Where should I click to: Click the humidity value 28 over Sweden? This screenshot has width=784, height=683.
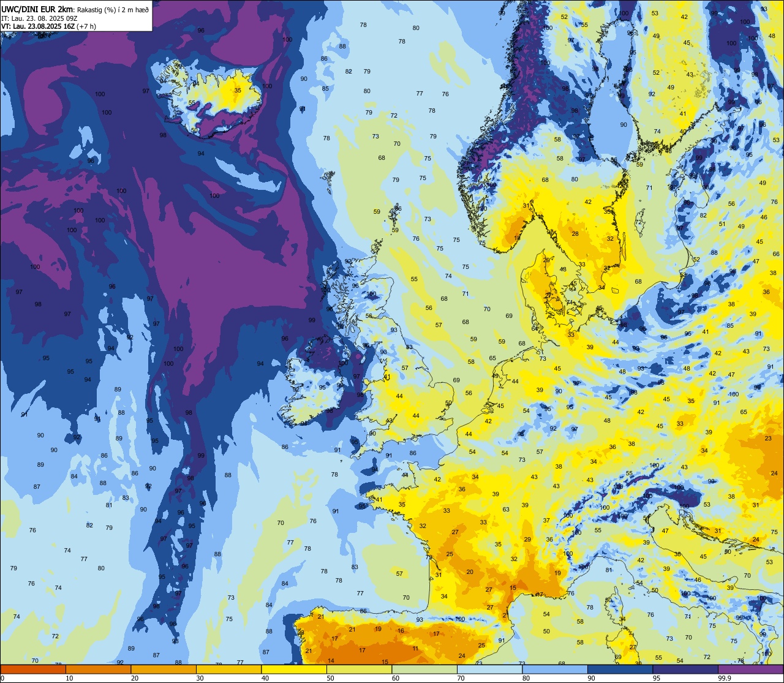pos(575,234)
